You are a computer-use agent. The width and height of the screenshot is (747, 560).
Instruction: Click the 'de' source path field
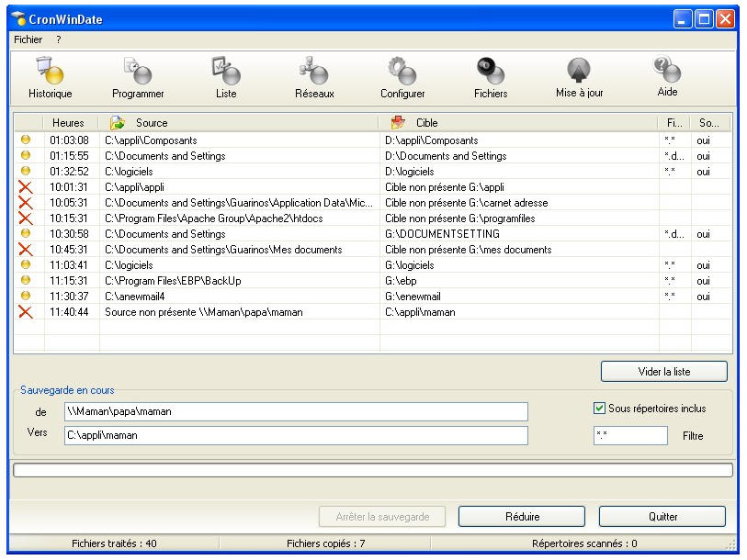click(x=296, y=411)
